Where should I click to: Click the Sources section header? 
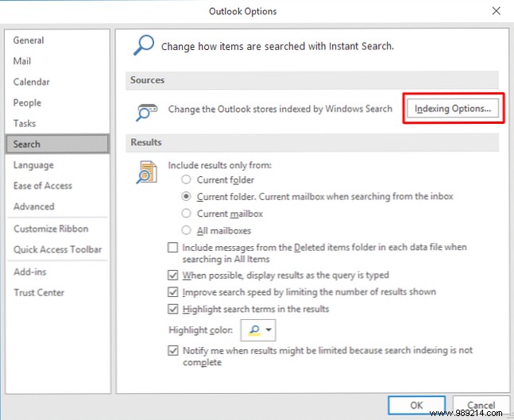[312, 80]
